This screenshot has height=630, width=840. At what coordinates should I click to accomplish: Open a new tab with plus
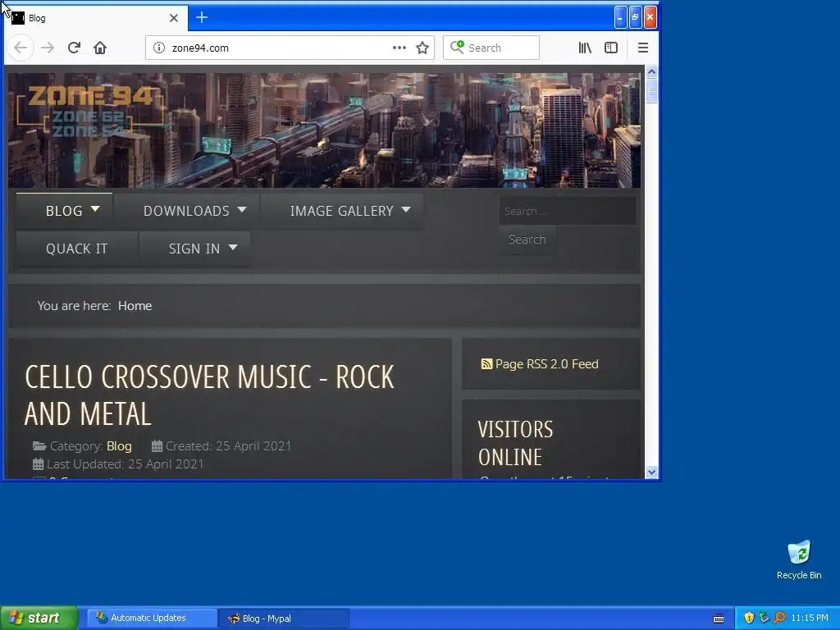point(202,18)
